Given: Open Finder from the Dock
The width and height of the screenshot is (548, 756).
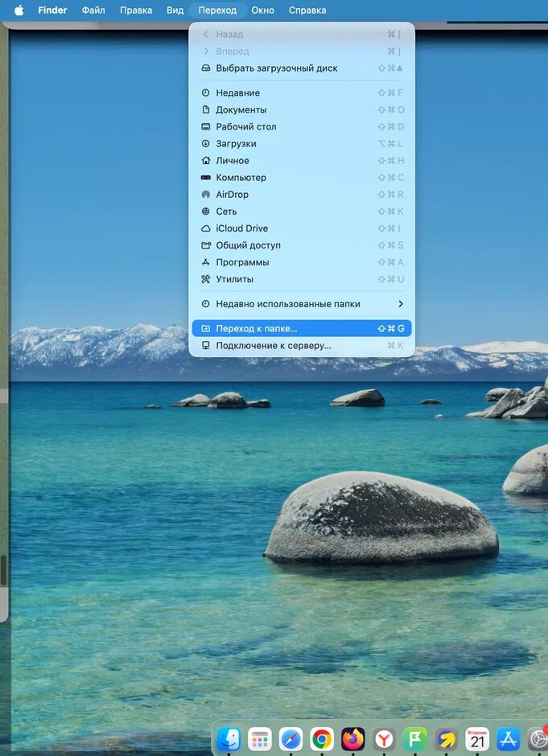Looking at the screenshot, I should [x=229, y=739].
